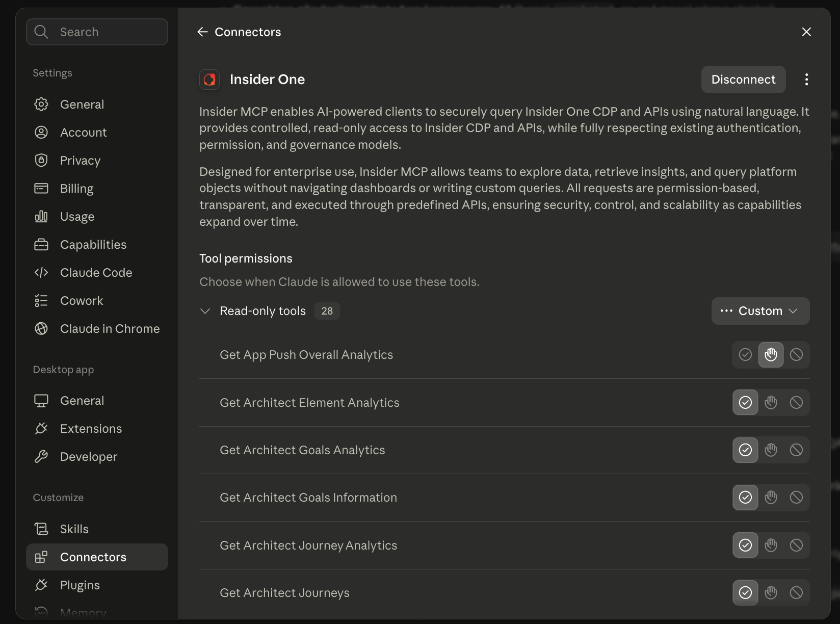
Task: Set Get Architect Journey Analytics to needs approval
Action: click(771, 545)
